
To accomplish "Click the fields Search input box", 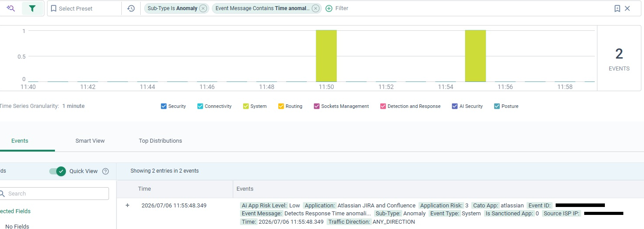I will click(55, 194).
